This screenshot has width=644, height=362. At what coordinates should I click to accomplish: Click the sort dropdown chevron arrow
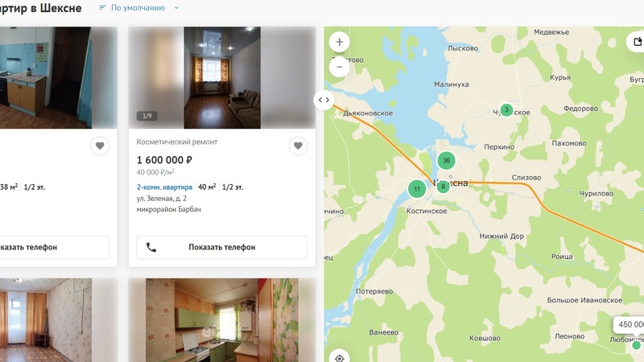[x=176, y=8]
